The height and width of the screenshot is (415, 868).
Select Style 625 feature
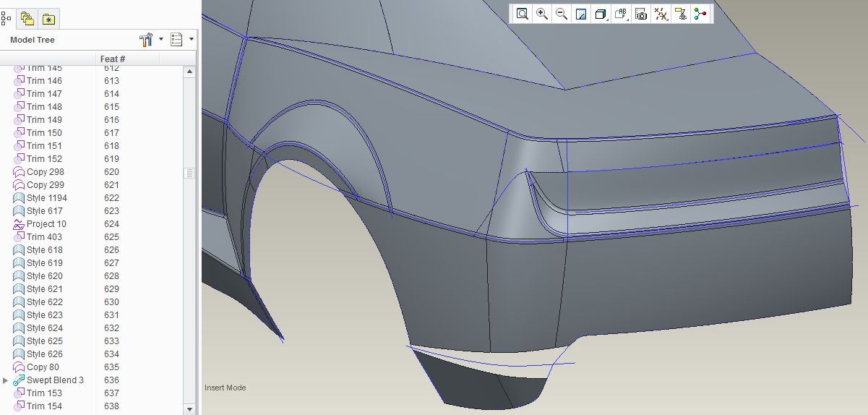[x=45, y=341]
